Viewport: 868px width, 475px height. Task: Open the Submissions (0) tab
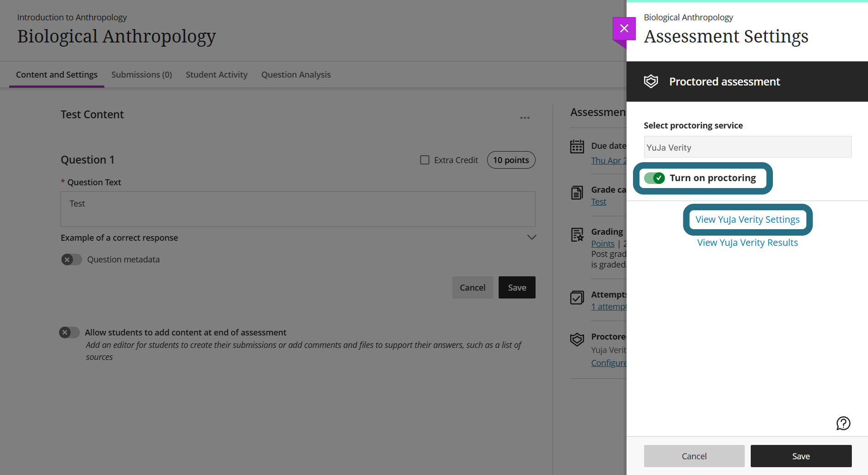coord(142,74)
